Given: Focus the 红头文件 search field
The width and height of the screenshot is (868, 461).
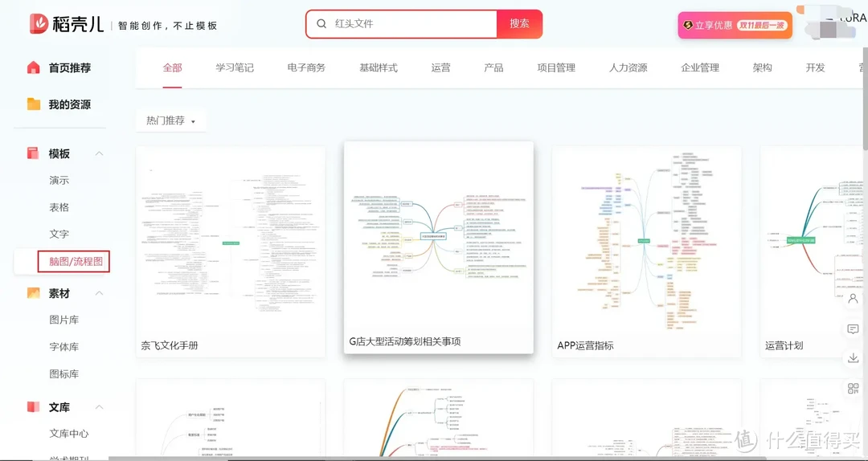Looking at the screenshot, I should [401, 24].
